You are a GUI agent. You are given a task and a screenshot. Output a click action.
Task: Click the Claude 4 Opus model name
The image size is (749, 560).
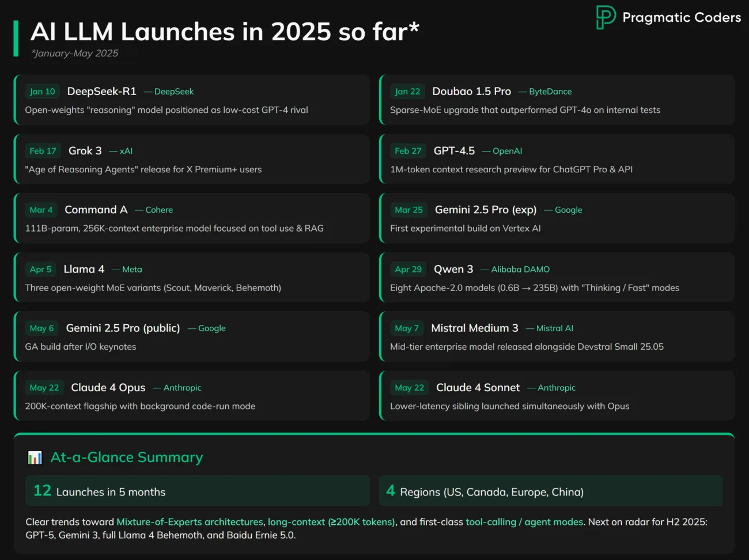tap(108, 387)
